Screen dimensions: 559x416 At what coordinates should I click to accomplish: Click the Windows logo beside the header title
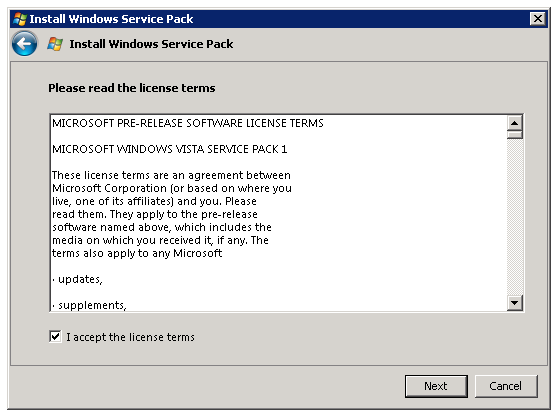click(x=55, y=44)
